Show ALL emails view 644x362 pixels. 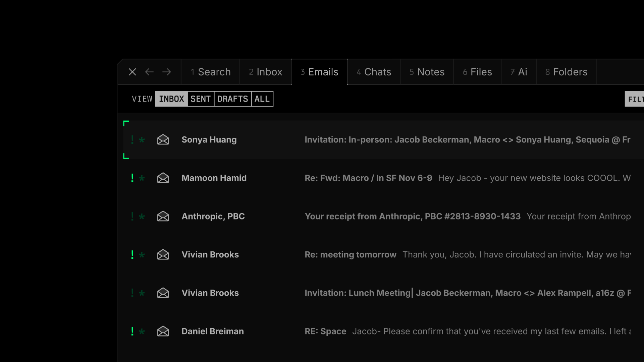262,99
